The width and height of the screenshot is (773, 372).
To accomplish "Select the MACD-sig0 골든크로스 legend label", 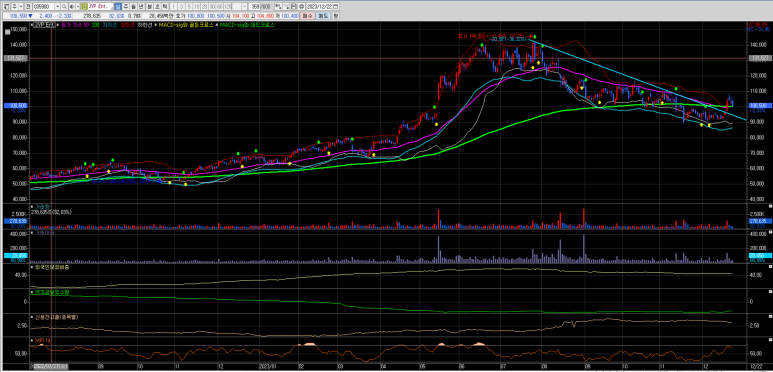I will (x=186, y=24).
